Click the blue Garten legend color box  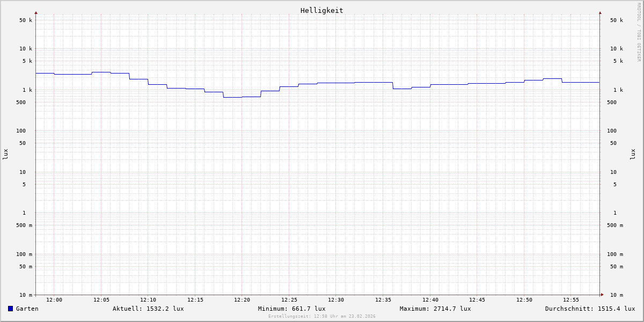click(x=10, y=309)
